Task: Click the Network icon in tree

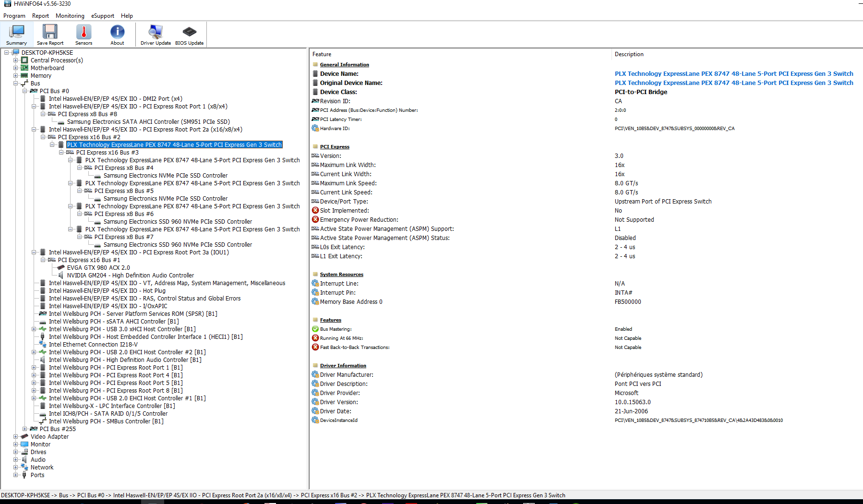Action: [x=24, y=468]
